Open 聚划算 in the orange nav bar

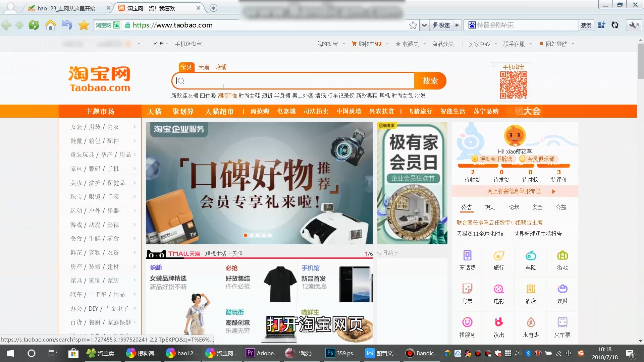click(183, 111)
